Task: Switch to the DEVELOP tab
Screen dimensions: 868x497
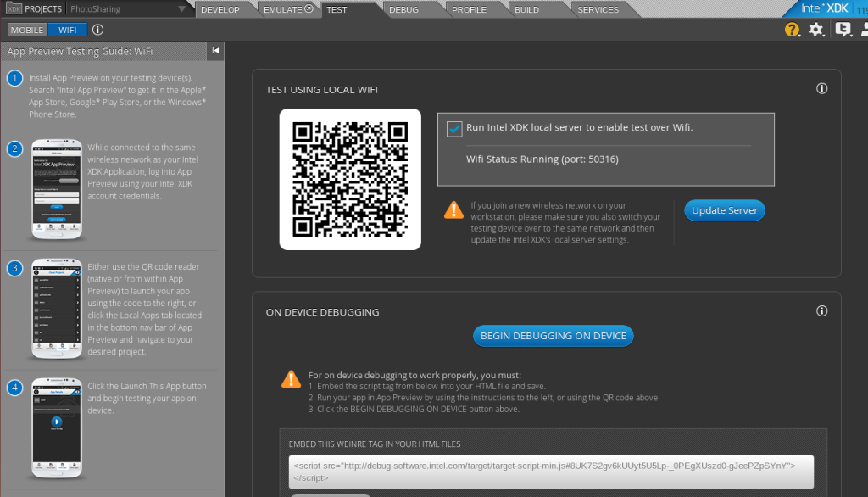Action: 220,10
